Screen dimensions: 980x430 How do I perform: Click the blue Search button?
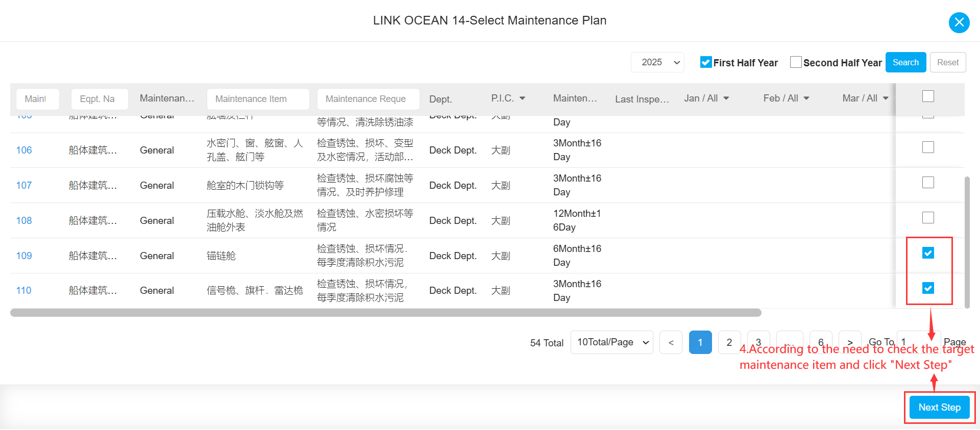905,62
